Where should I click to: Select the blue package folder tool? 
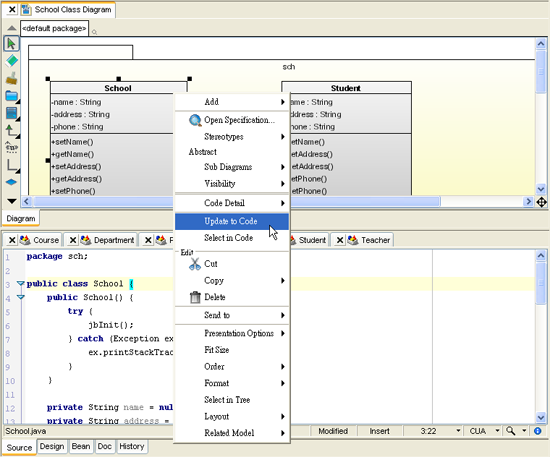coord(12,95)
